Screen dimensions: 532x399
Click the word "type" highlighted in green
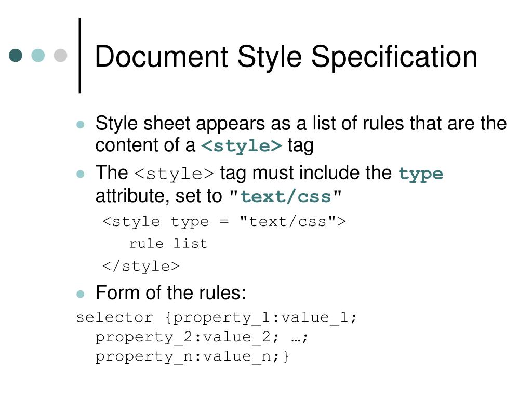(421, 175)
